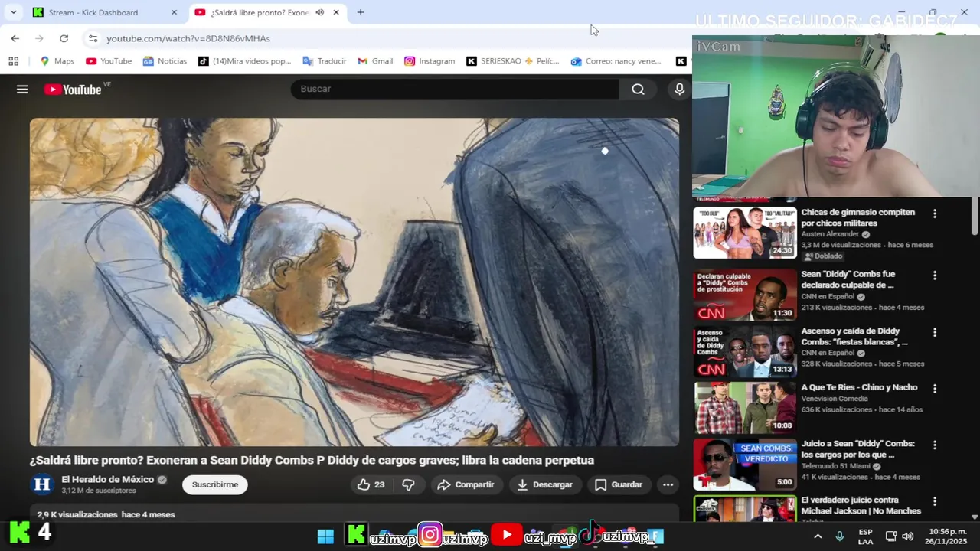Screen dimensions: 980x551
Task: Open title A Que Te Ries - Chino y Nacho
Action: coord(859,387)
